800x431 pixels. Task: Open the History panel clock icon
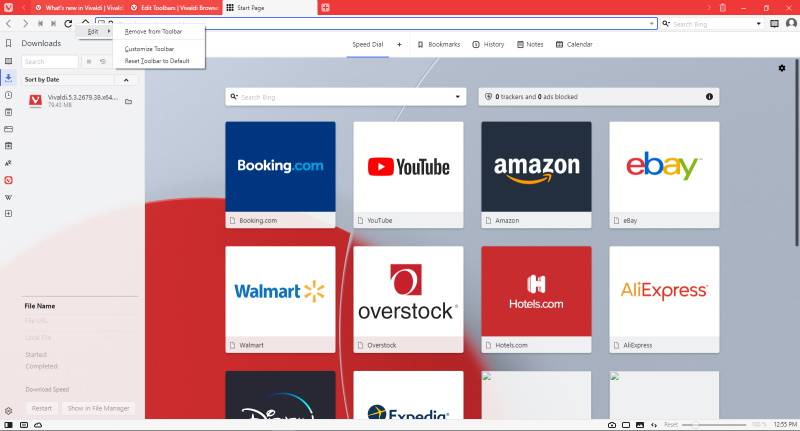(8, 95)
